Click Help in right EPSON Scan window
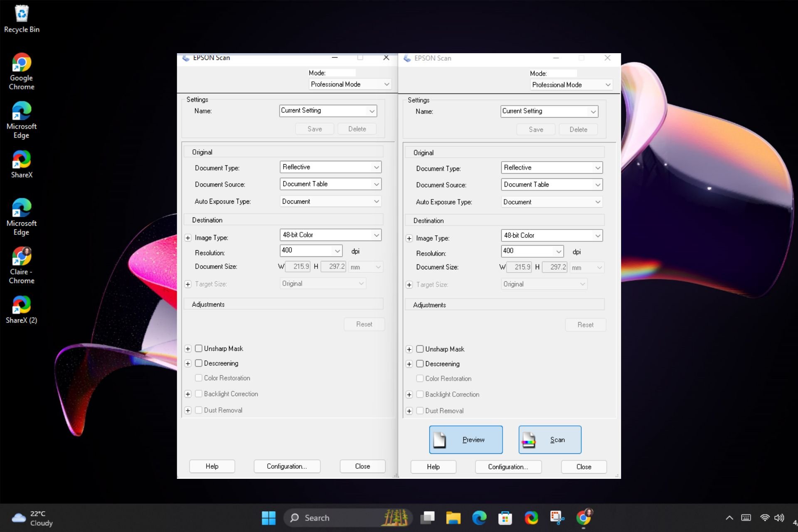Image resolution: width=798 pixels, height=532 pixels. (433, 467)
